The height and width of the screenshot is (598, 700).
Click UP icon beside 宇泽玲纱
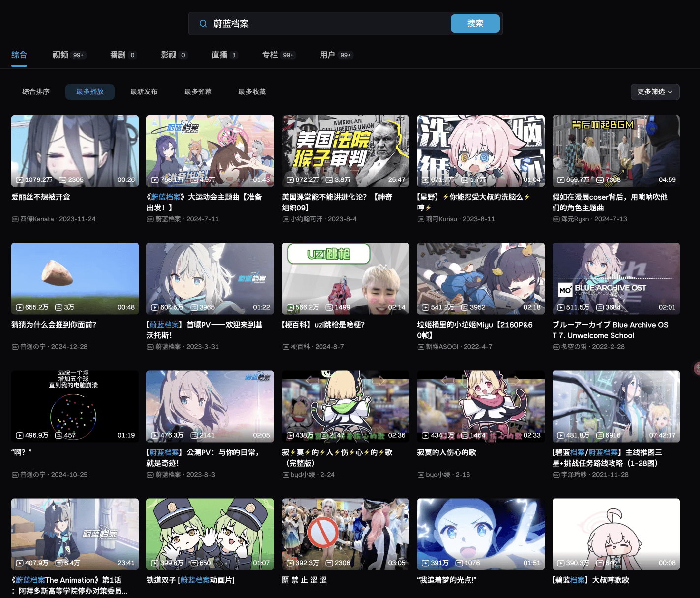[556, 475]
